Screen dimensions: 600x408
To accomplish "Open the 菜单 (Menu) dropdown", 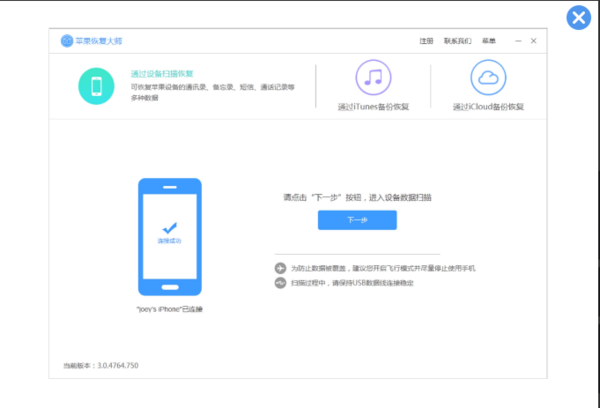I will click(x=488, y=41).
